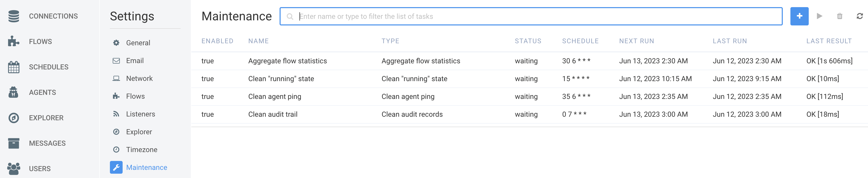Select the Aggregate flow statistics task name
The width and height of the screenshot is (868, 178).
tap(287, 61)
